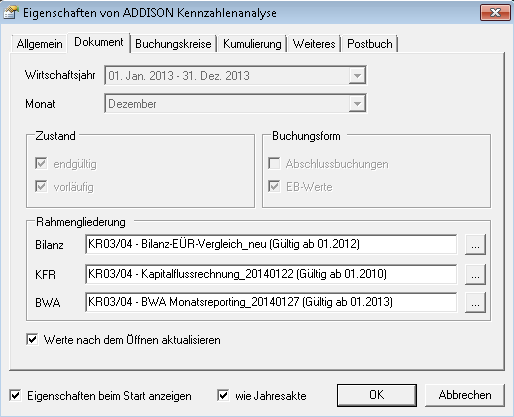Click the Wirtschaftsjahr date range field
514x417 pixels.
point(235,76)
